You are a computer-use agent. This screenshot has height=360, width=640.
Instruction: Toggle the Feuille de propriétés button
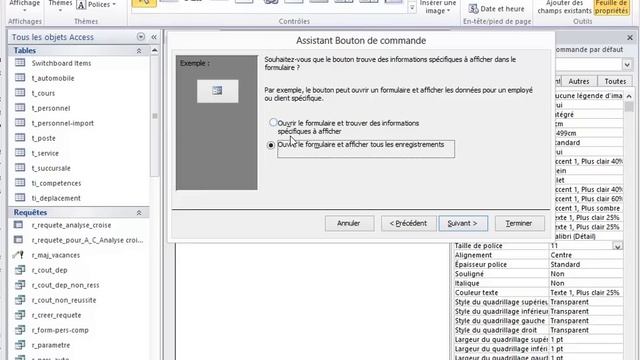click(x=611, y=7)
